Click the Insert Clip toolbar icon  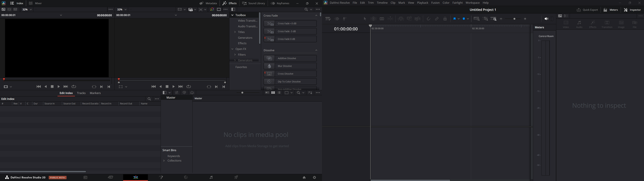point(401,19)
